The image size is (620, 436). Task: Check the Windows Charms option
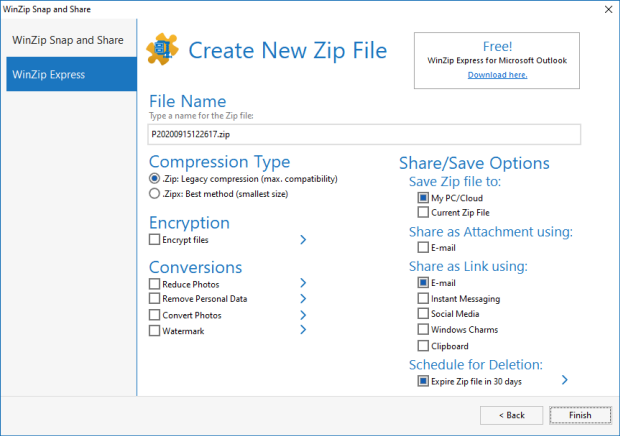point(423,329)
